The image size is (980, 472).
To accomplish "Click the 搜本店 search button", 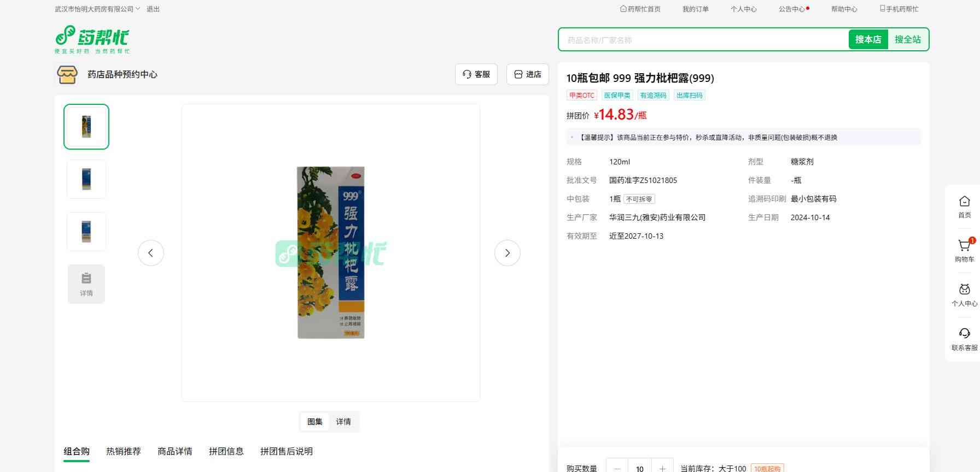I will coord(868,39).
